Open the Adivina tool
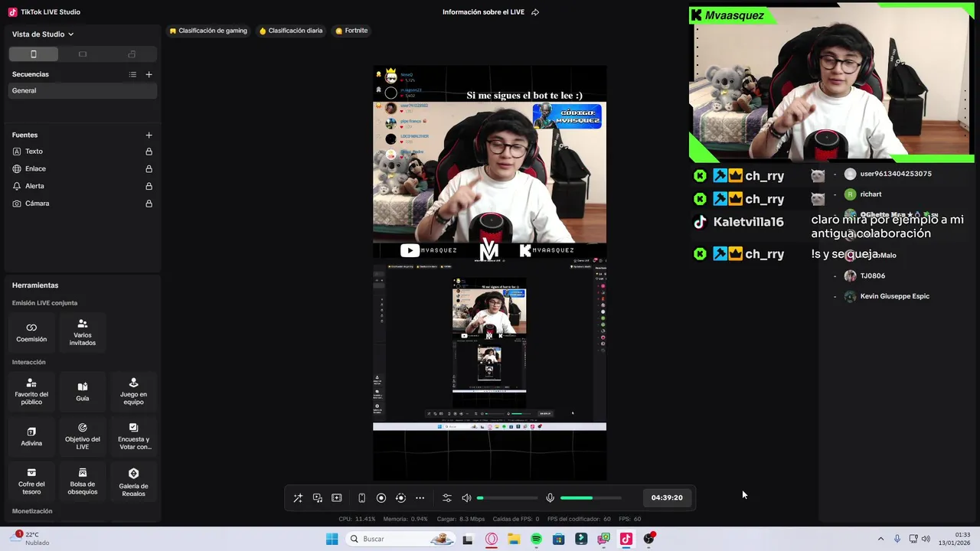Image resolution: width=980 pixels, height=551 pixels. point(31,436)
